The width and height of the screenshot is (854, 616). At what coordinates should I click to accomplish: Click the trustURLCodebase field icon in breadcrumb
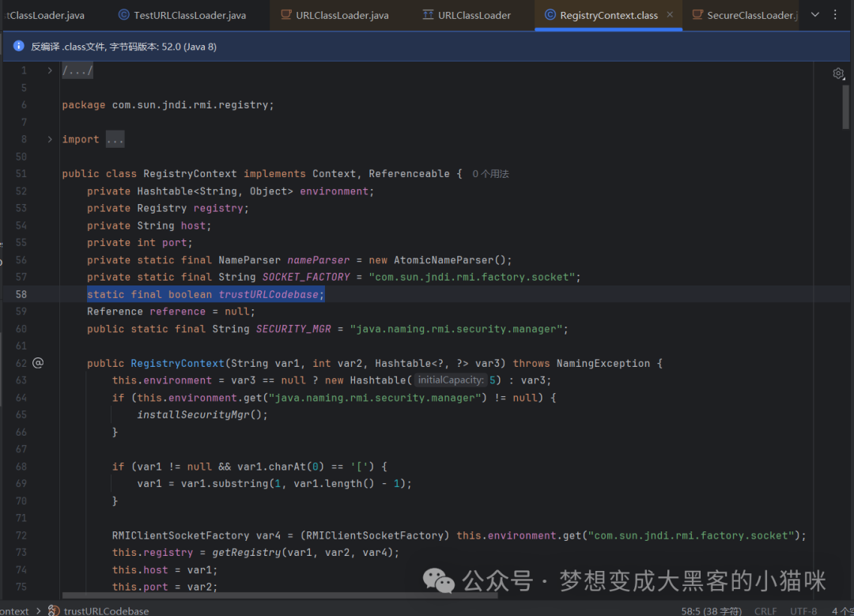click(54, 610)
